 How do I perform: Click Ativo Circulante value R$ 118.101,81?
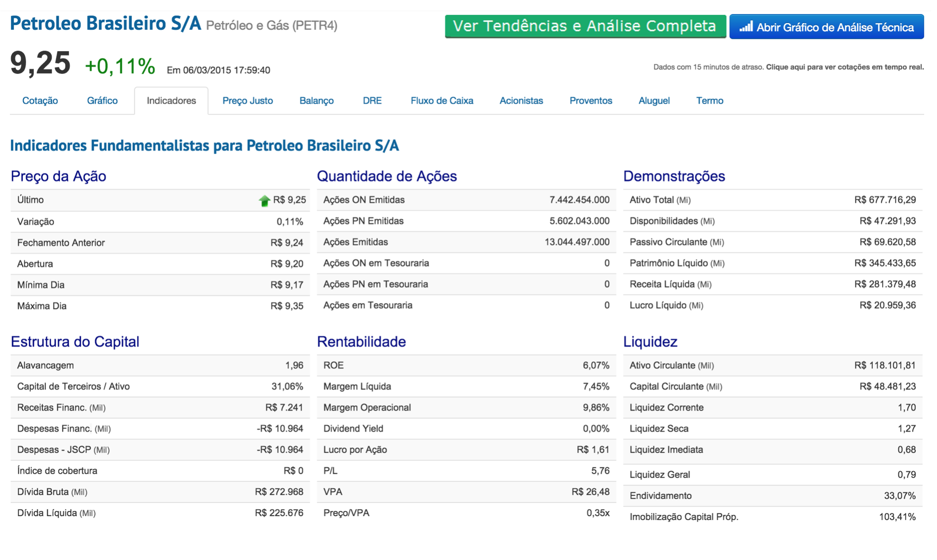click(885, 365)
